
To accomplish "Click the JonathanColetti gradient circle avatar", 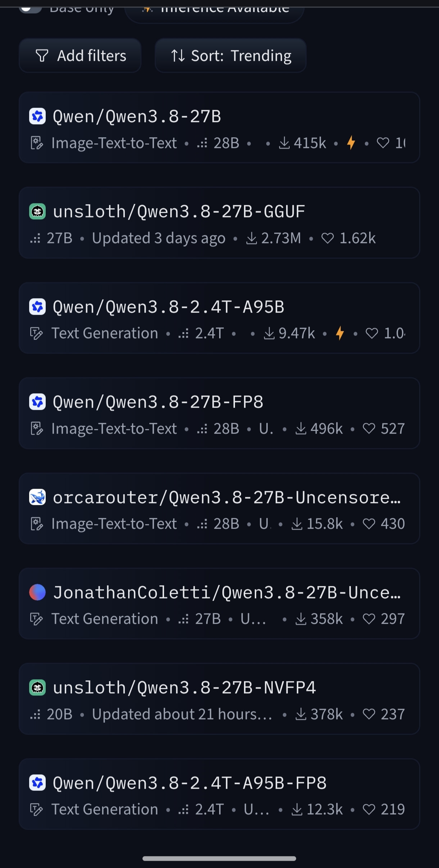I will coord(37,592).
